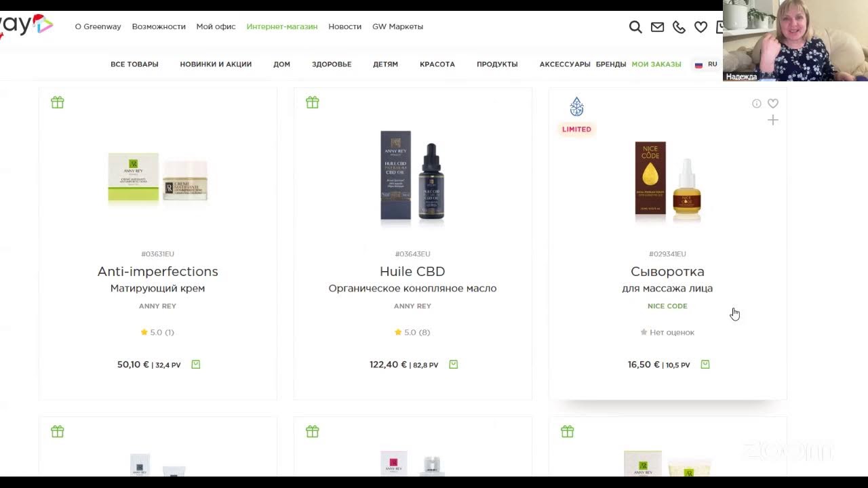Click the Huile CBD oil bottle image
This screenshot has height=488, width=868.
(412, 176)
